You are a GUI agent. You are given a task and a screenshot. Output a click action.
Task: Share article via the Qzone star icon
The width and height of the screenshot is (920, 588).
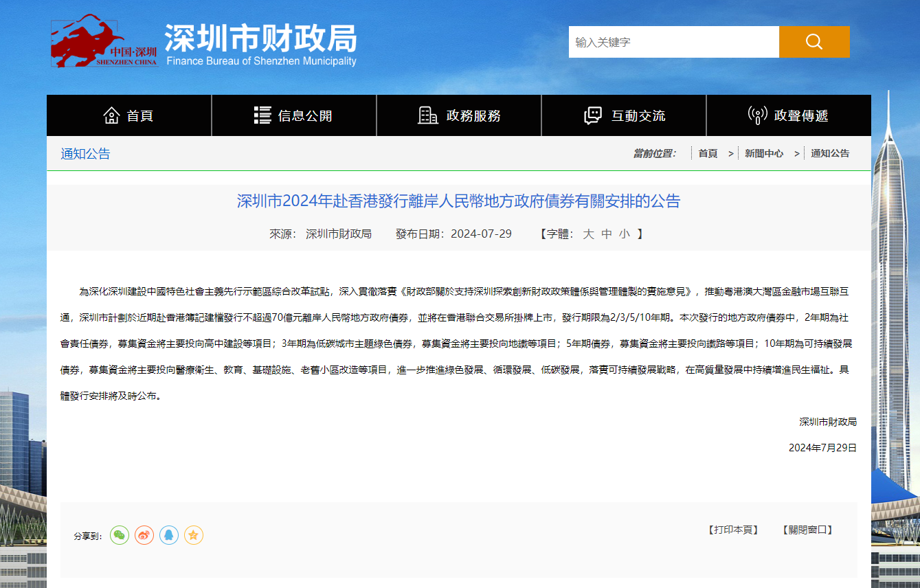(193, 535)
